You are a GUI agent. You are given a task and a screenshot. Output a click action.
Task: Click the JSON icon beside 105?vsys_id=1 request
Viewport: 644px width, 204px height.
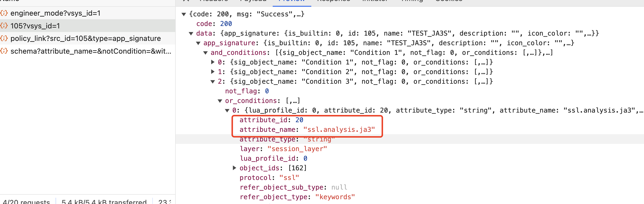coord(4,26)
